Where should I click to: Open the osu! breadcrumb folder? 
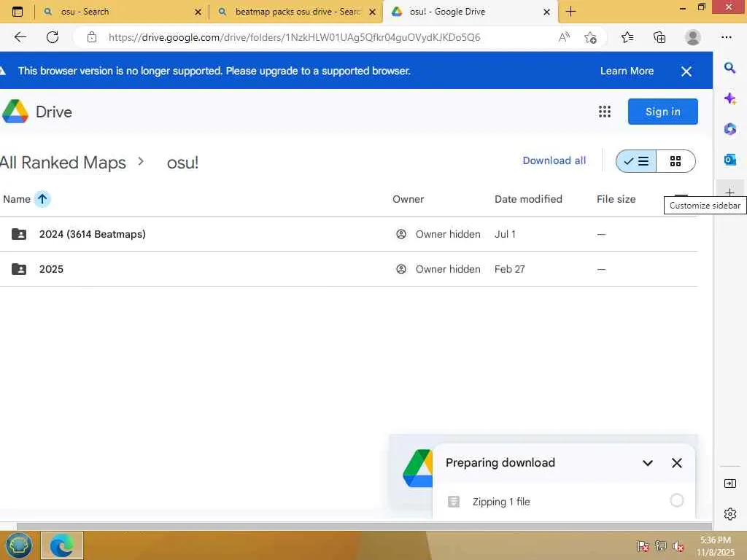coord(182,163)
